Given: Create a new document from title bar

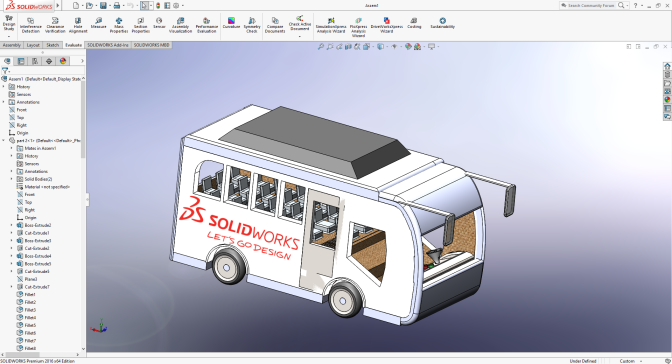Looking at the screenshot, I should [76, 6].
